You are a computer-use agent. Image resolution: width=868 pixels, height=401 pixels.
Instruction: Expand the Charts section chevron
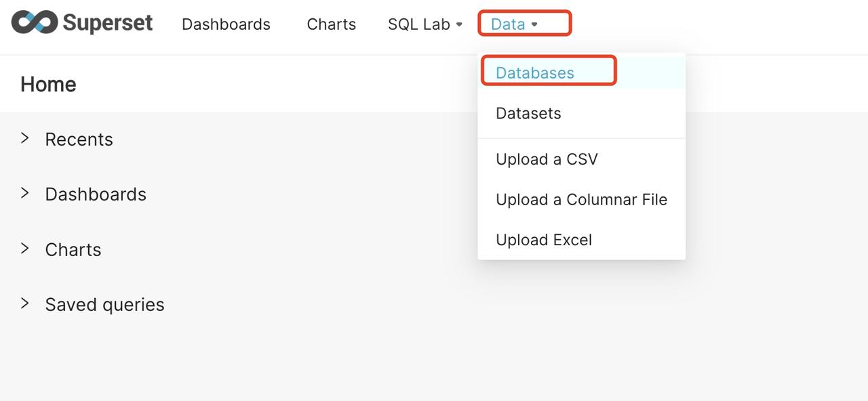tap(25, 249)
